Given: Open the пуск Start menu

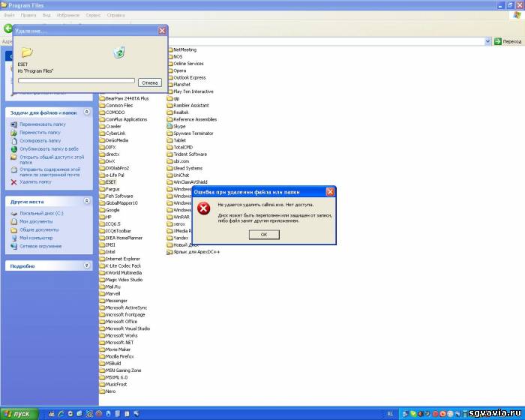Looking at the screenshot, I should [19, 414].
